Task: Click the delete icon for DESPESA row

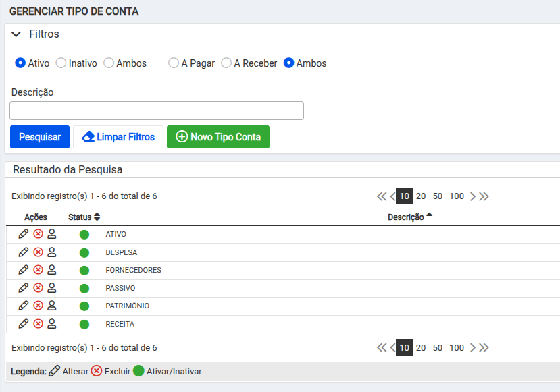Action: click(38, 252)
